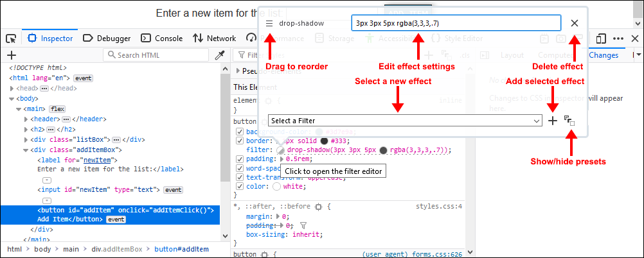Expand the head element node
The height and width of the screenshot is (258, 644).
12,88
